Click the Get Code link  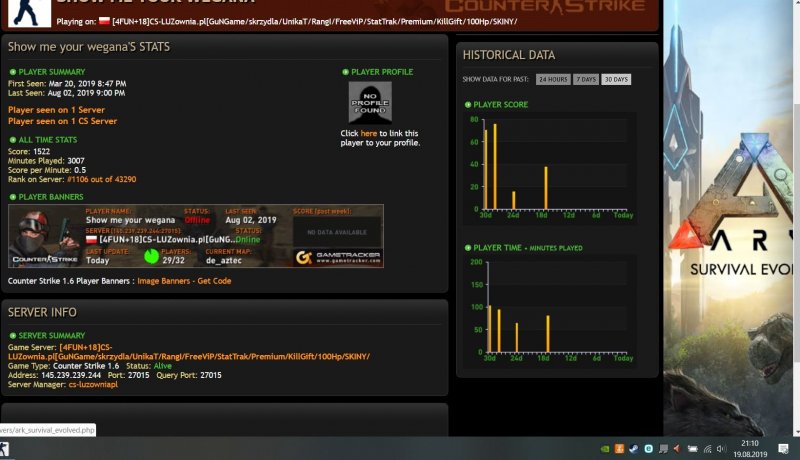(214, 281)
